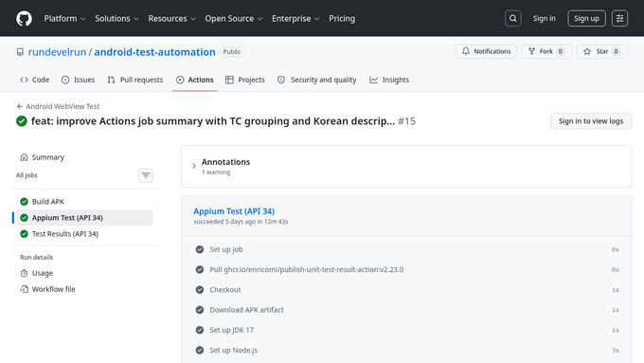Click the Sign in link
This screenshot has width=644, height=363.
pyautogui.click(x=545, y=19)
